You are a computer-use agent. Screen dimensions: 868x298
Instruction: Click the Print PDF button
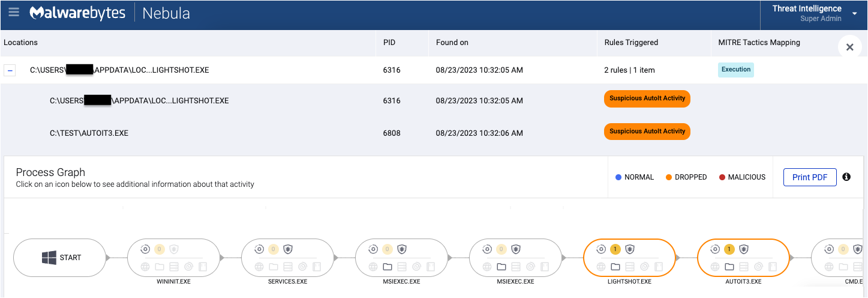(810, 177)
